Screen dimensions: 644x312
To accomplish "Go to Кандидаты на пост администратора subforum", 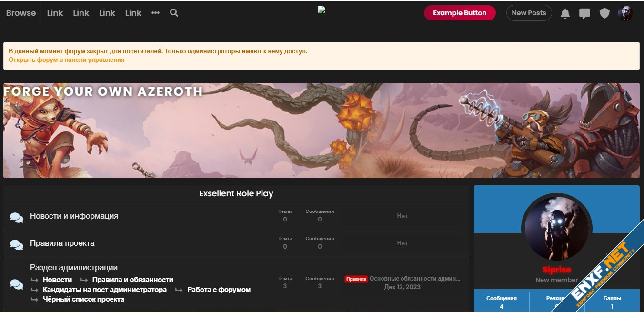I will [x=104, y=290].
